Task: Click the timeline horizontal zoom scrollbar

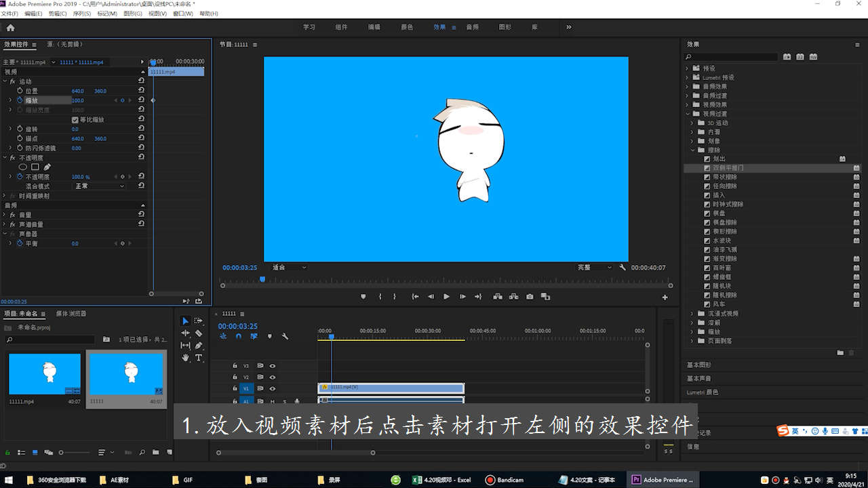Action: click(295, 453)
